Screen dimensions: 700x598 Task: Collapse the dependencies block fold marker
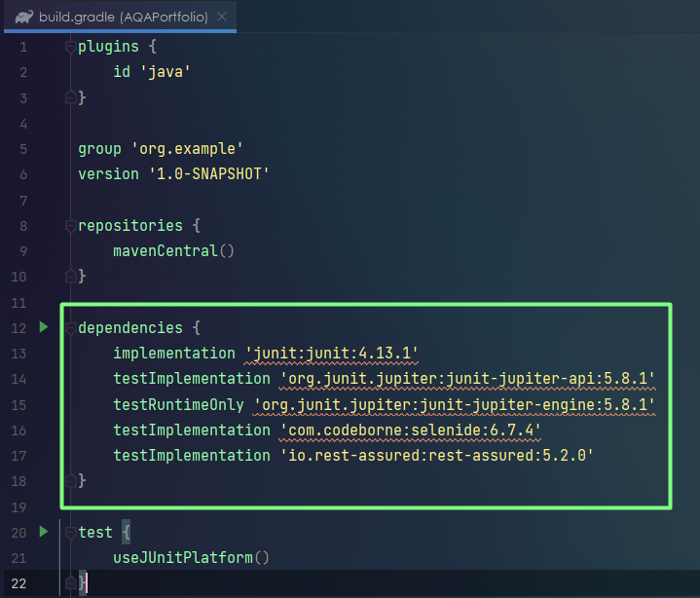click(70, 328)
